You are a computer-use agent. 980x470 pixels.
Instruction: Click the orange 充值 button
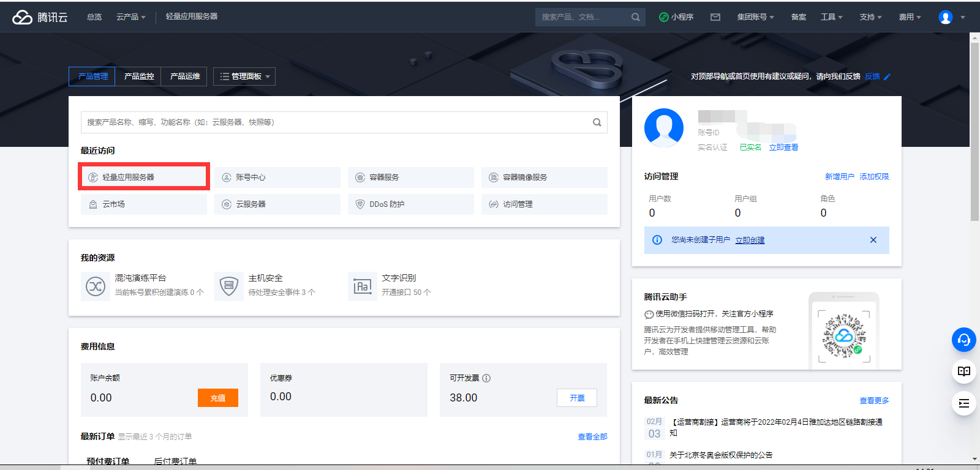point(218,398)
